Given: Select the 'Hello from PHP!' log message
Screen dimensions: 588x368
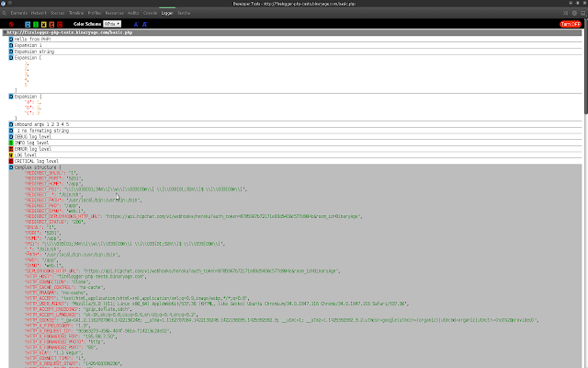Looking at the screenshot, I should point(33,39).
